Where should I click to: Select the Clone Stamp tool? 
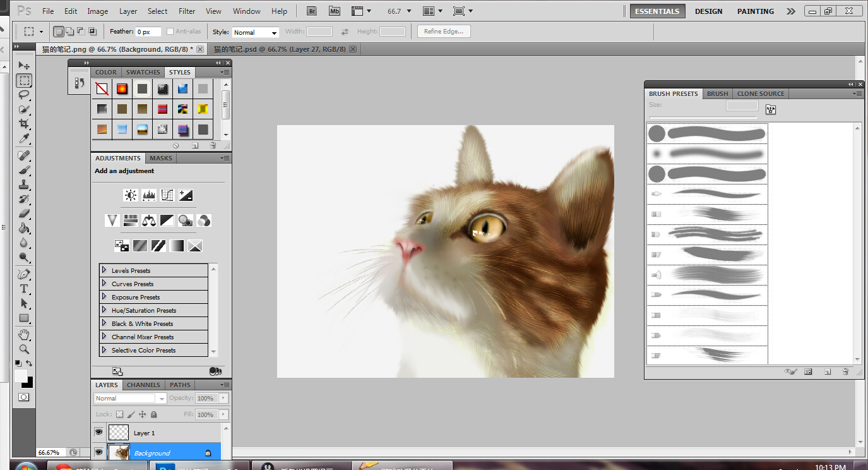(24, 185)
